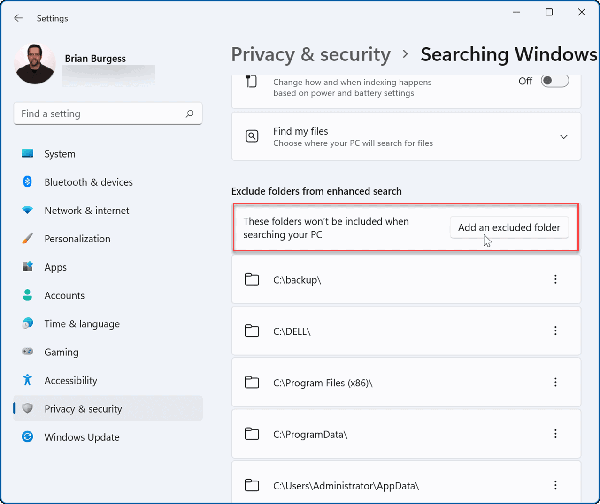The image size is (600, 504).
Task: Open more options for C:\DELL\
Action: click(555, 331)
